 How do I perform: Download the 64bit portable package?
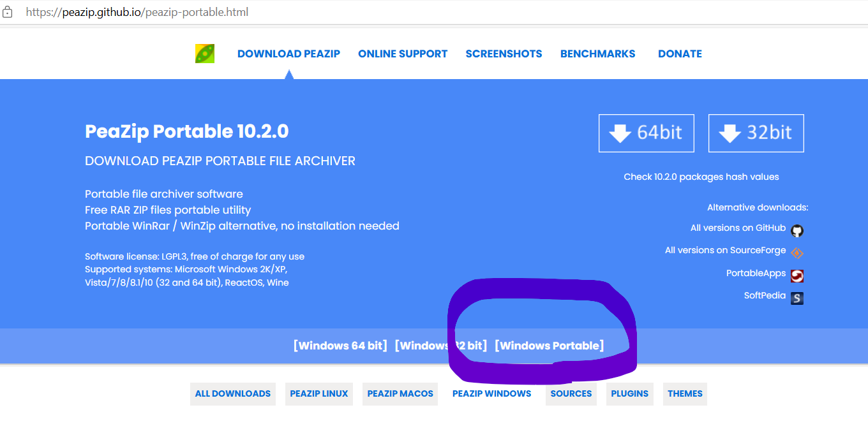coord(646,133)
